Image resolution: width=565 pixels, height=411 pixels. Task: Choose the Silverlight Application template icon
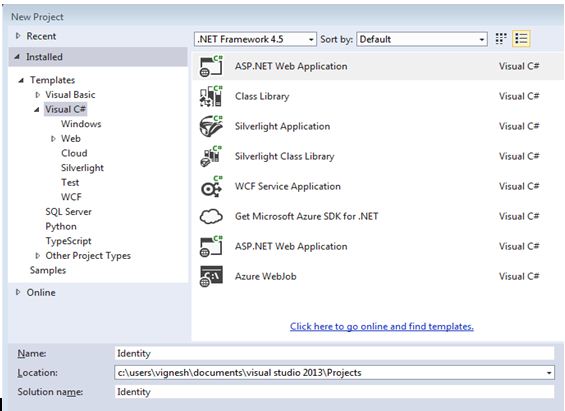(211, 126)
